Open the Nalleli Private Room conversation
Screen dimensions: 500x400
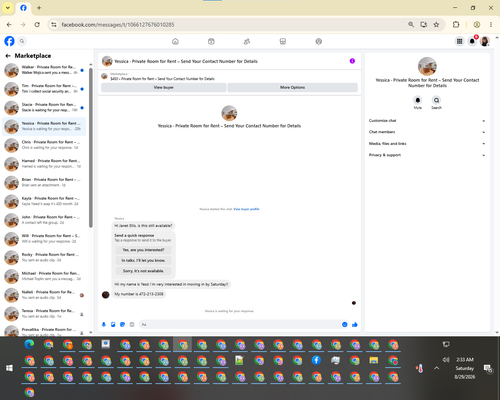click(x=44, y=295)
